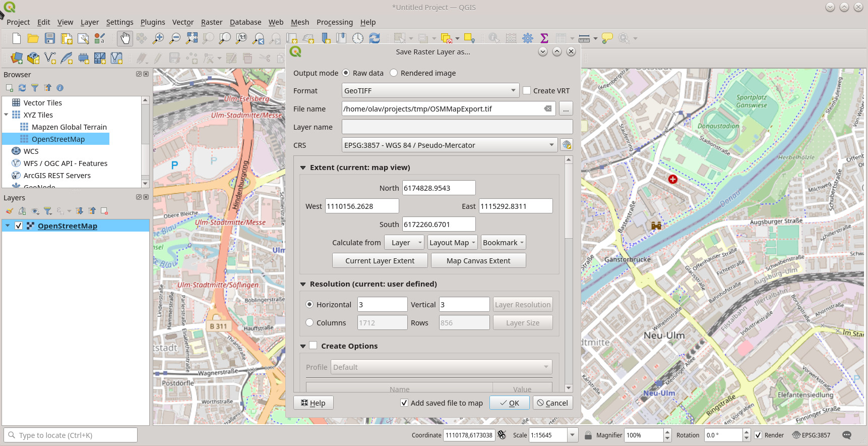868x446 pixels.
Task: Click in the North extent field
Action: pyautogui.click(x=439, y=188)
